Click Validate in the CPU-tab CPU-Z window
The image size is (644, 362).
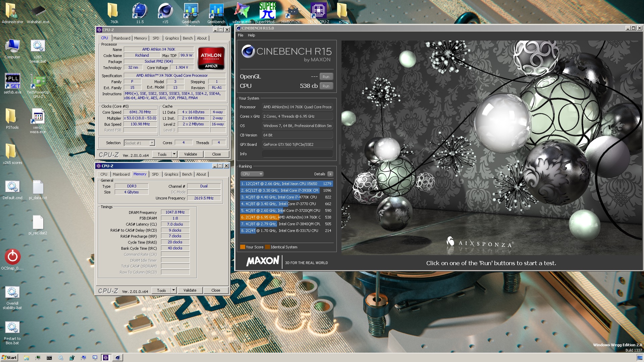click(x=191, y=154)
